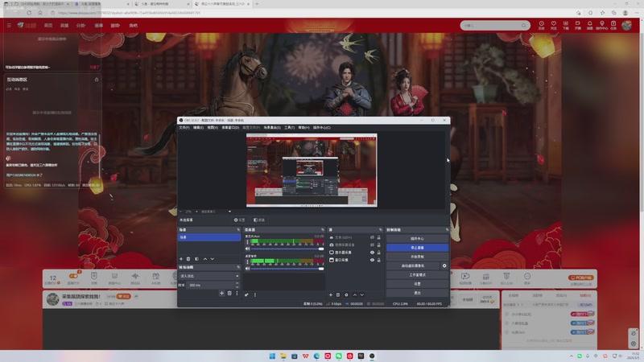
Task: Show hidden system tray icons chevron
Action: point(572,356)
